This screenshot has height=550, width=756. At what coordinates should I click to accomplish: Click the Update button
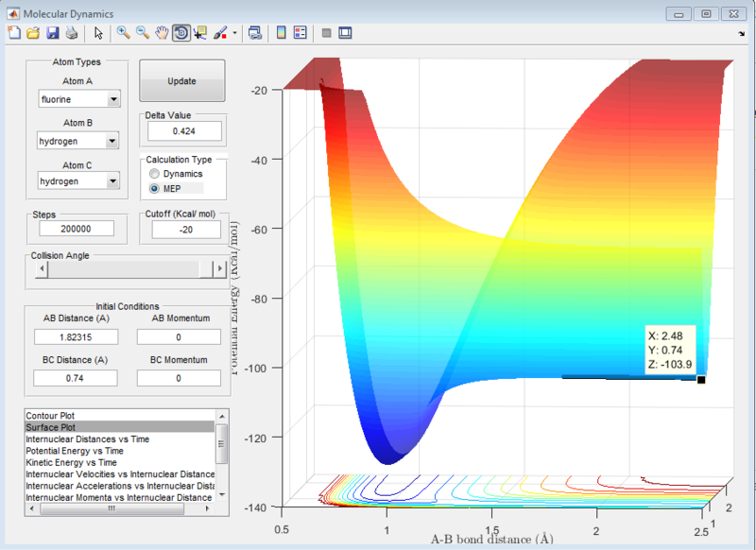click(x=182, y=81)
